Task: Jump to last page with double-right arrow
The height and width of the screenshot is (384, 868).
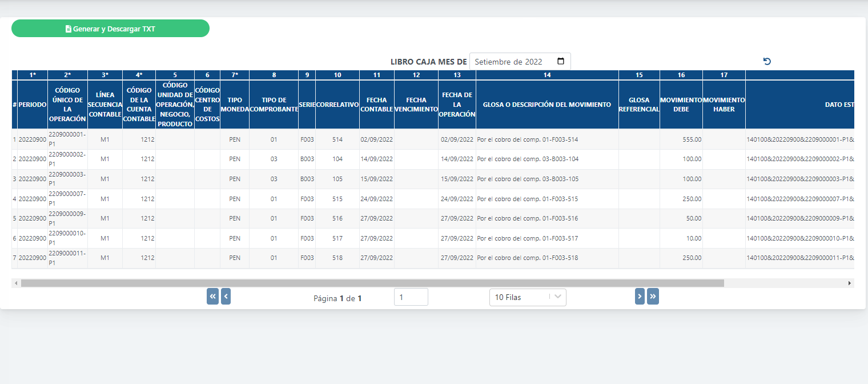Action: click(653, 297)
